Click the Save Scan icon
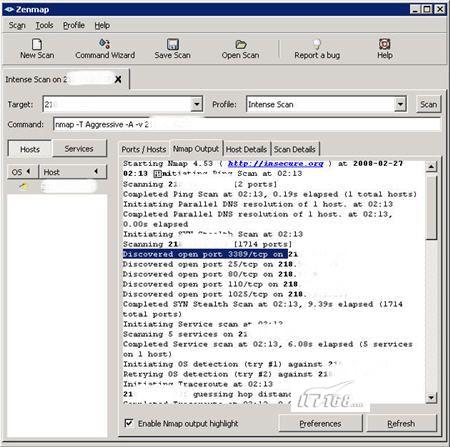Screen dimensions: 450x447 click(173, 44)
